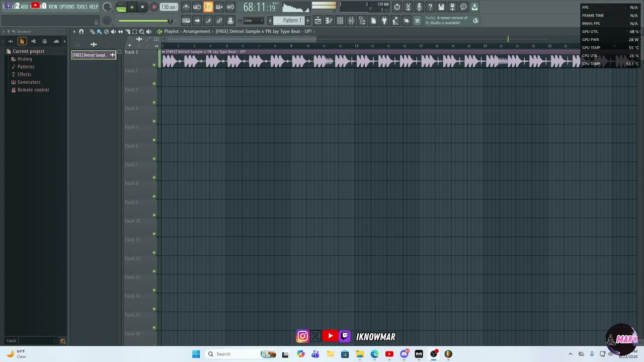The height and width of the screenshot is (362, 644).
Task: Save the project with floppy icon
Action: point(441,7)
